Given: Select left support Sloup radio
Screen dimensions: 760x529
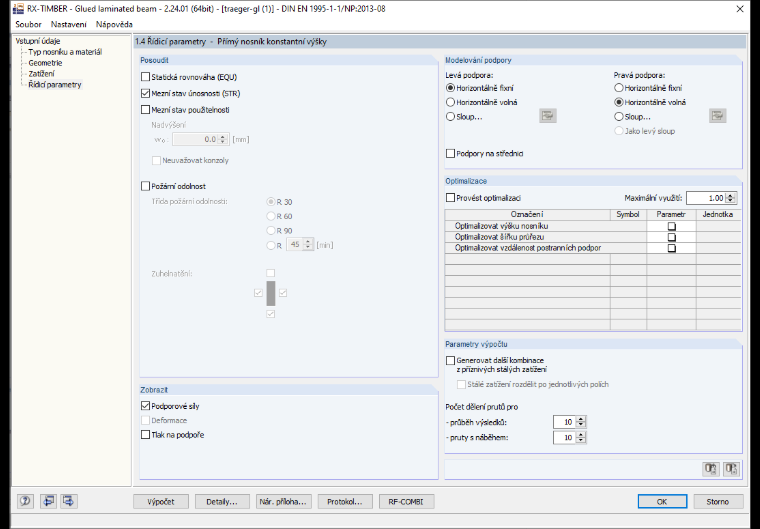Looking at the screenshot, I should (x=450, y=116).
